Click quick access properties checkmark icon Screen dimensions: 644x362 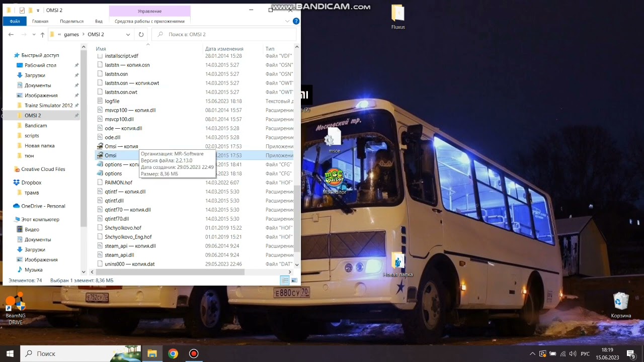tap(22, 10)
